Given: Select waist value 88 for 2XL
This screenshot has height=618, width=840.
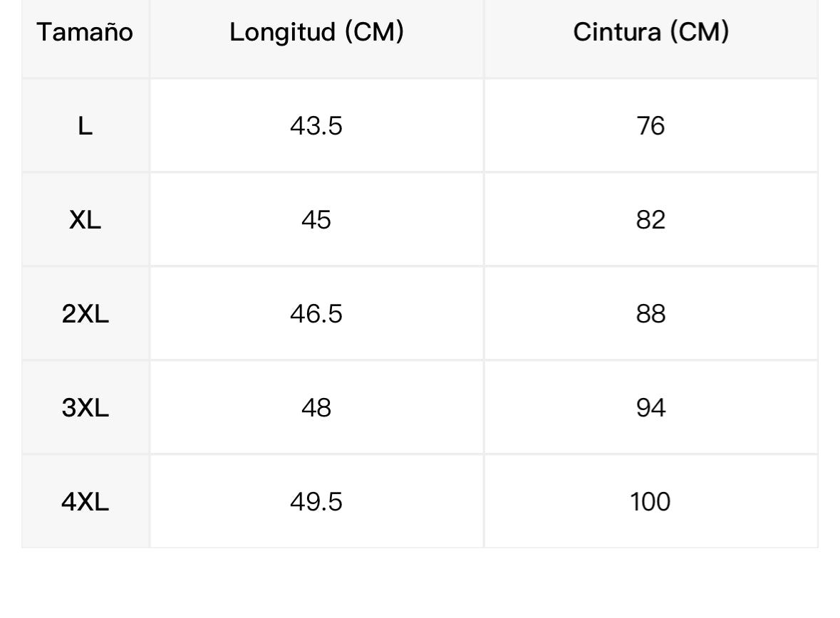Looking at the screenshot, I should pyautogui.click(x=650, y=314).
